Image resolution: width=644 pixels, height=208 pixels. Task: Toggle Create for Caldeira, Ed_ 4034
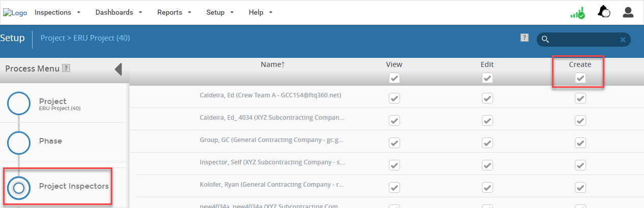point(580,121)
